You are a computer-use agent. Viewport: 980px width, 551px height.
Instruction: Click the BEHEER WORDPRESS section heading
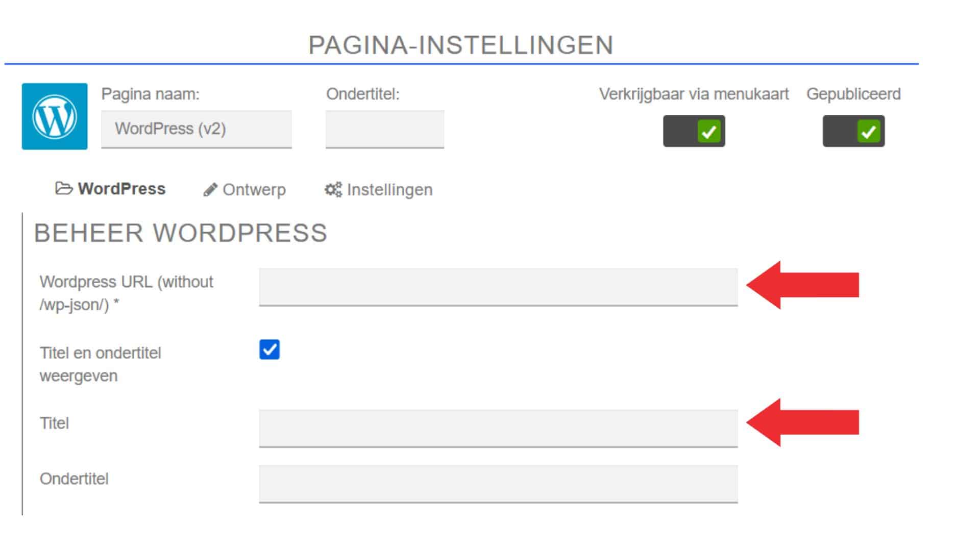[181, 233]
